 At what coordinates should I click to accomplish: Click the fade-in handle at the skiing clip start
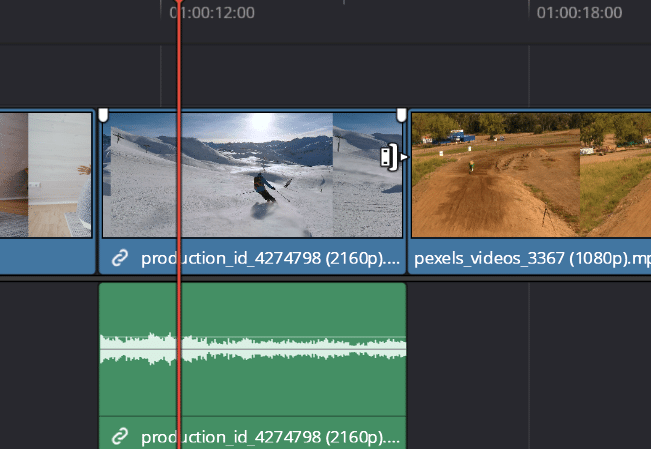103,115
